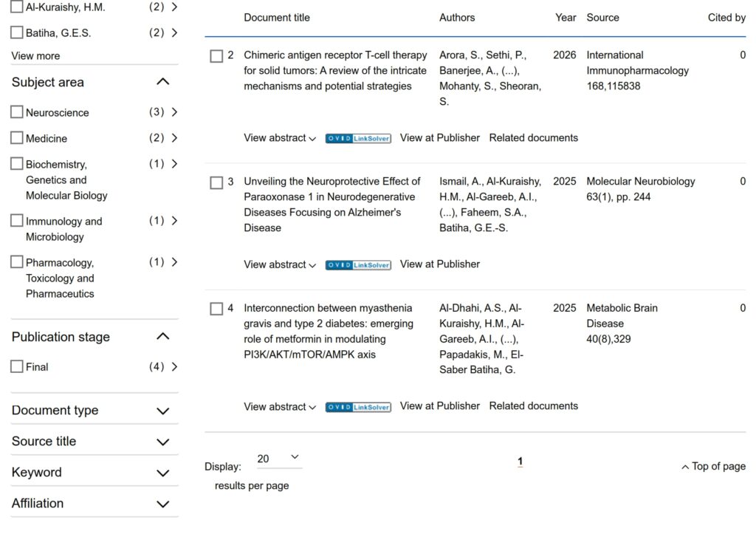Click the OVID LinkSolver icon for result 4

point(358,407)
